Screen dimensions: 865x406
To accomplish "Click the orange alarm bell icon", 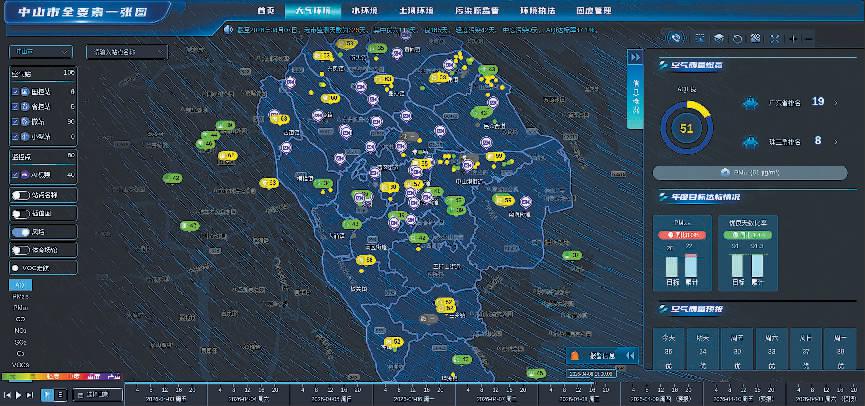I will pyautogui.click(x=574, y=355).
